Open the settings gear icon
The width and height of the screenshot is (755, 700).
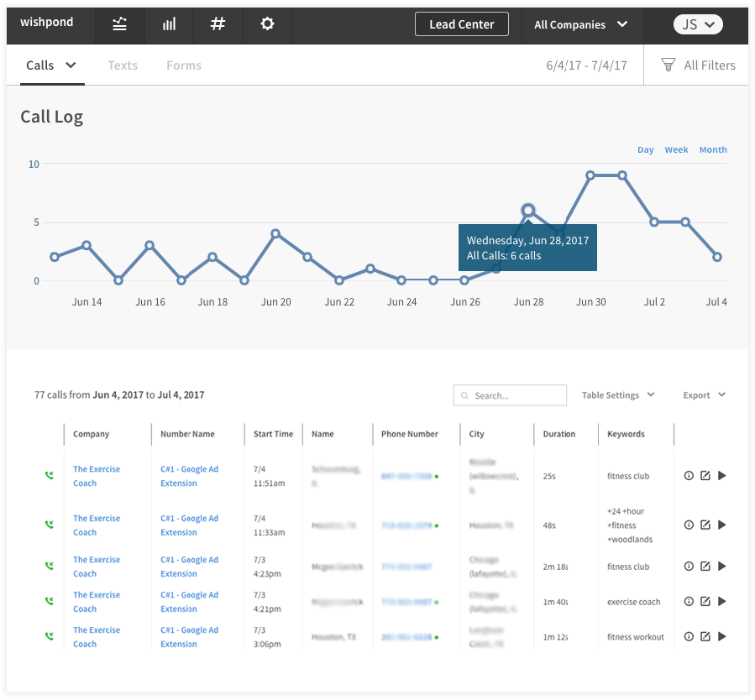tap(267, 24)
